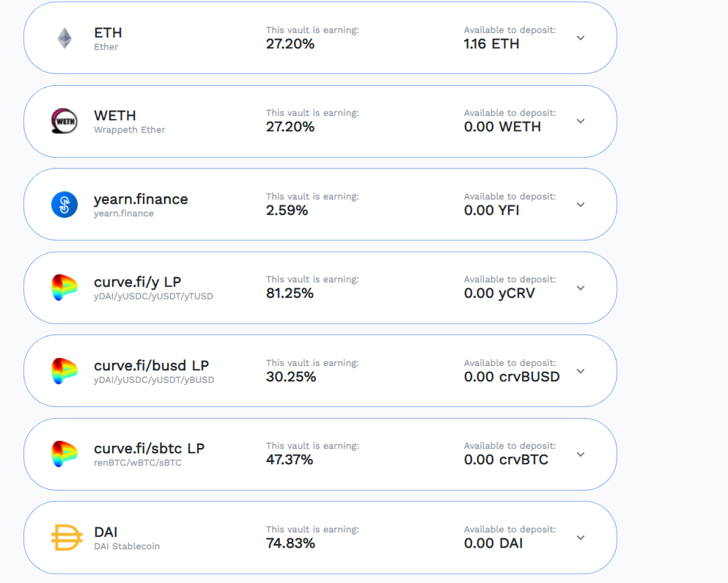Click the yDAI/yUSDC/yUSDT/yBUSD subtitle

point(154,380)
